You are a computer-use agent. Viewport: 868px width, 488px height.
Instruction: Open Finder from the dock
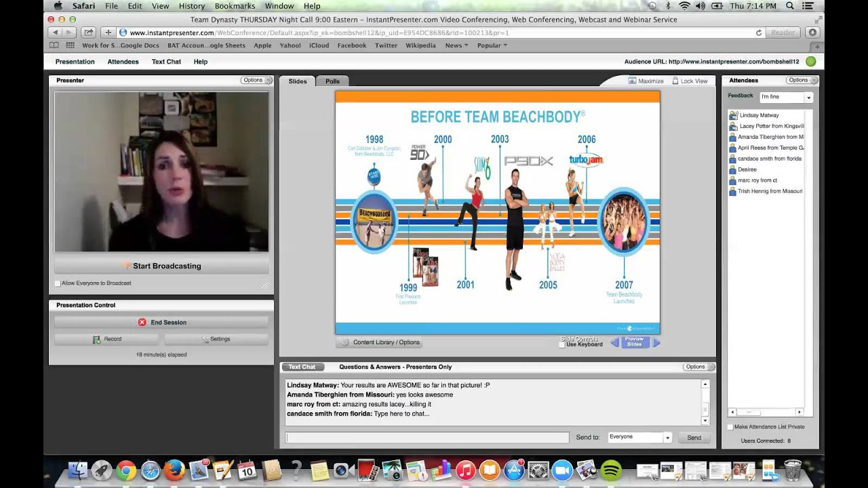tap(77, 470)
